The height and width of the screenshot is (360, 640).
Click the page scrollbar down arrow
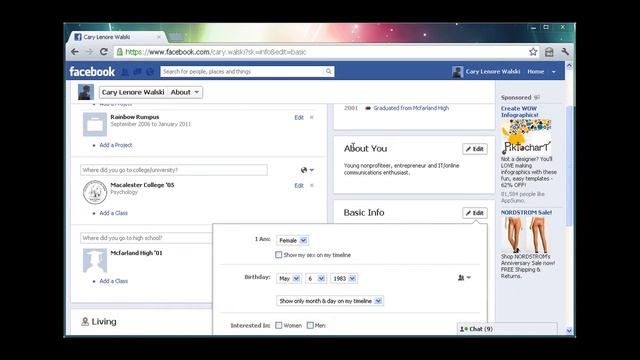(x=569, y=331)
